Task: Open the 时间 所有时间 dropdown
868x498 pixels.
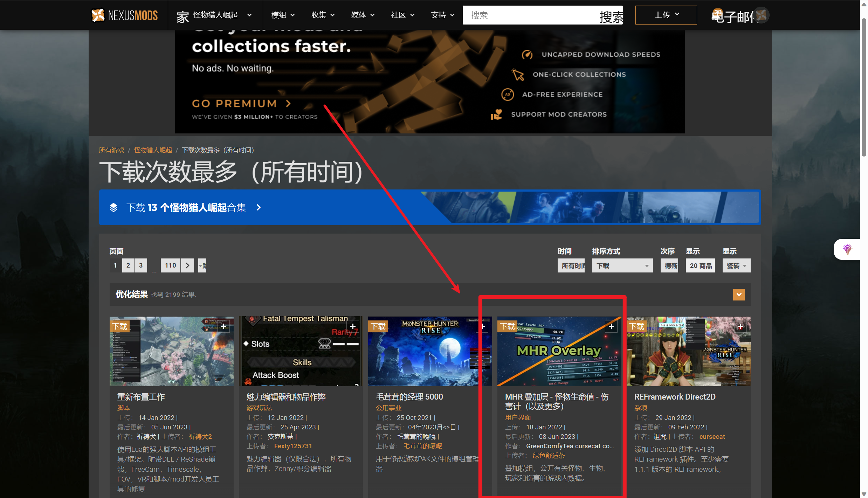Action: (x=571, y=266)
